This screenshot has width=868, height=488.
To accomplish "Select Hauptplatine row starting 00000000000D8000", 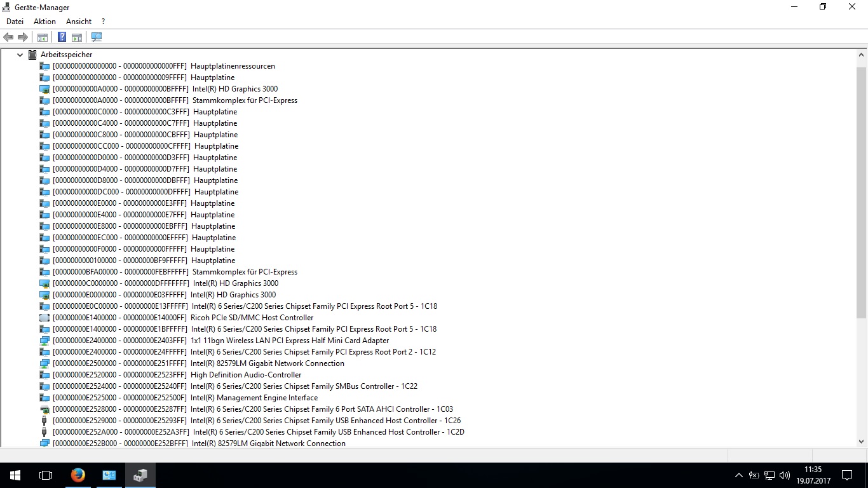I will 145,180.
